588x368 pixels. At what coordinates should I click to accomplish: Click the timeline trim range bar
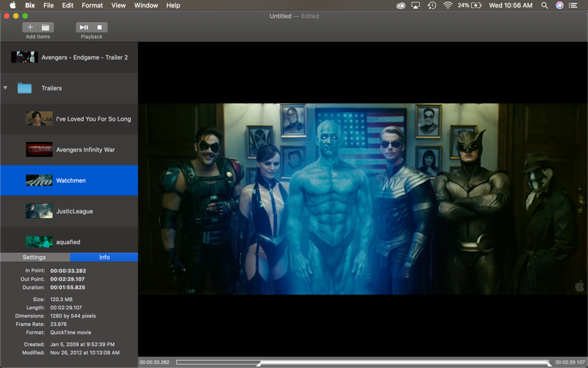[403, 362]
